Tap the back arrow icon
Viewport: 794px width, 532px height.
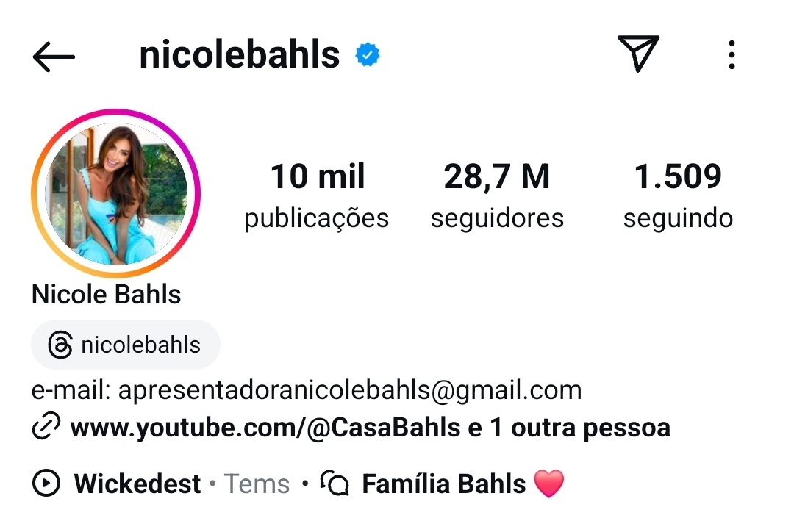coord(54,56)
